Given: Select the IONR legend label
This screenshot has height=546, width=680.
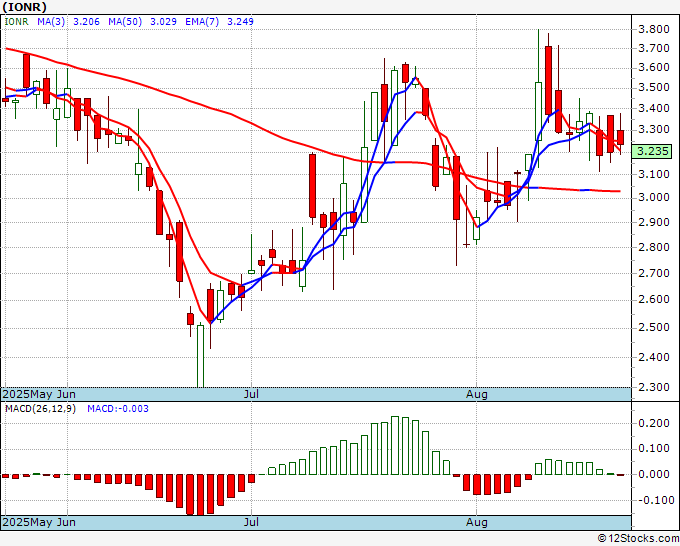Looking at the screenshot, I should tap(16, 22).
